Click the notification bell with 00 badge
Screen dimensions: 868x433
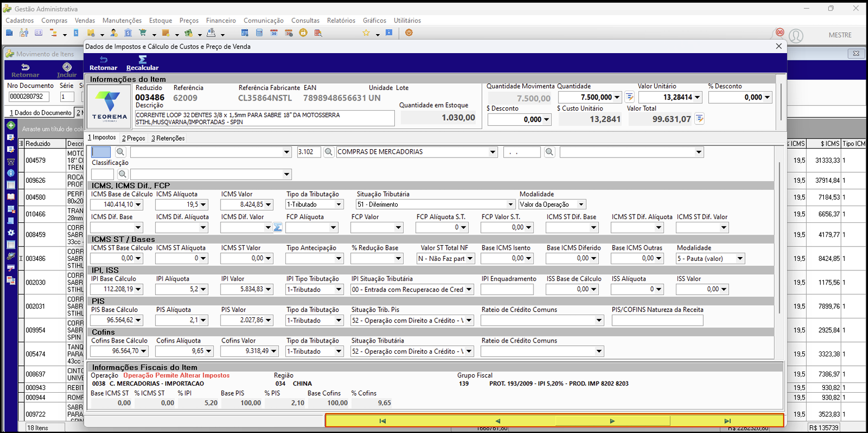click(778, 35)
